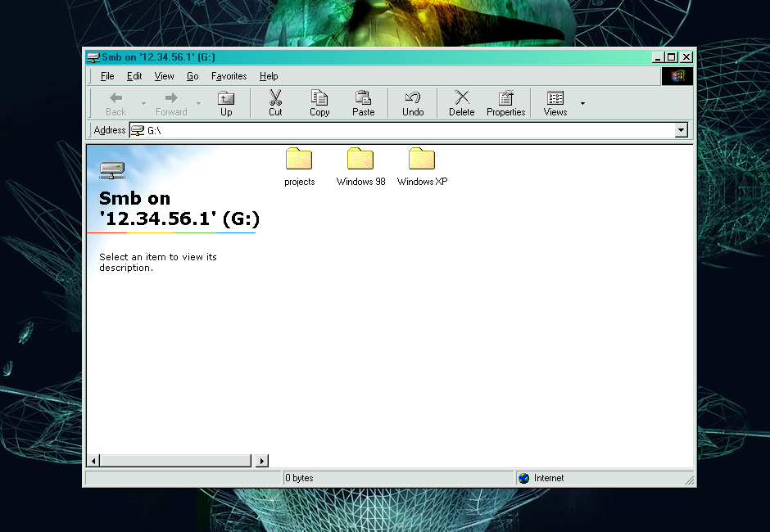Expand the Views dropdown arrow

point(582,104)
